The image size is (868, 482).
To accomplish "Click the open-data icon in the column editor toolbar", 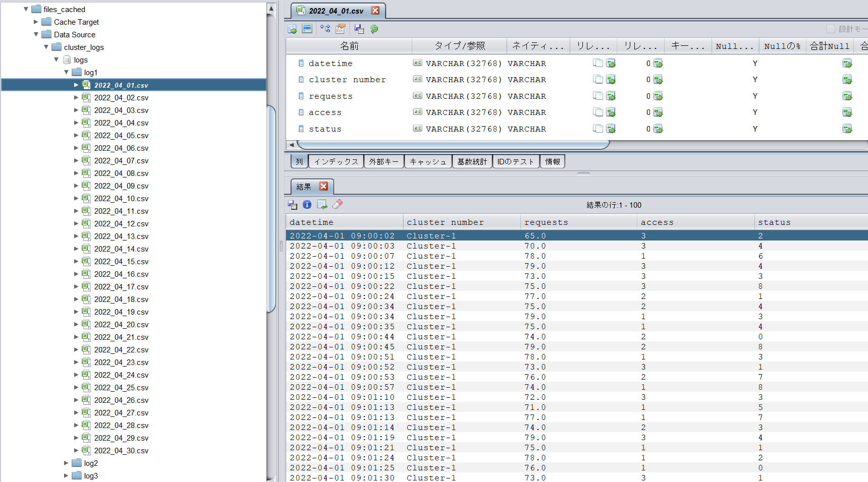I will pyautogui.click(x=292, y=29).
